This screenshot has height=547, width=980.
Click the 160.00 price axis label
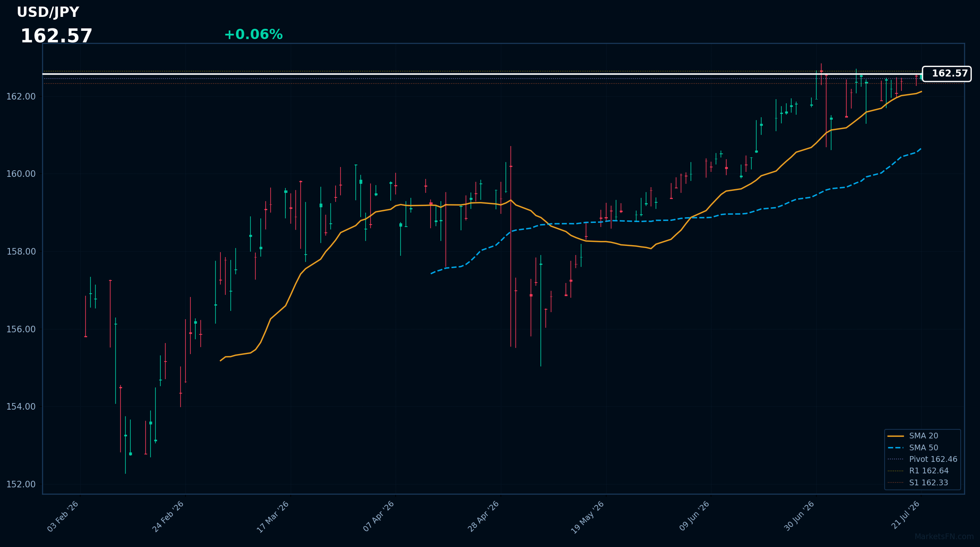[x=21, y=174]
